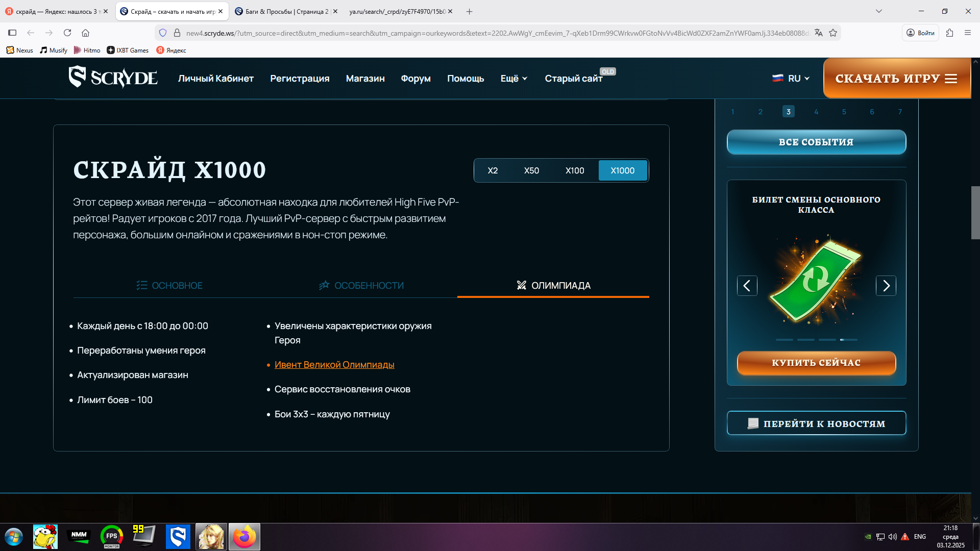Select the X100 server rate option

point(575,170)
